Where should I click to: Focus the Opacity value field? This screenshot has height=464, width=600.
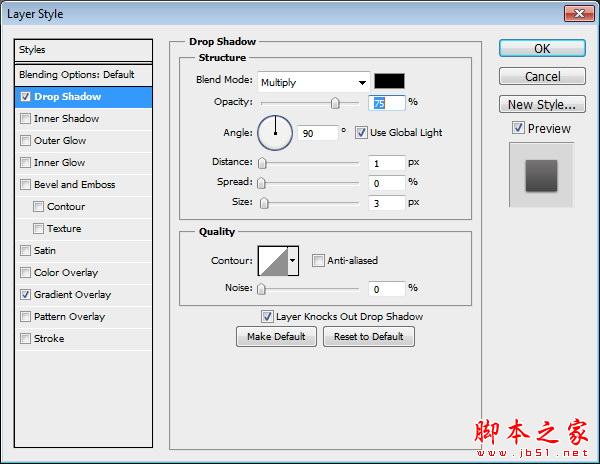386,103
